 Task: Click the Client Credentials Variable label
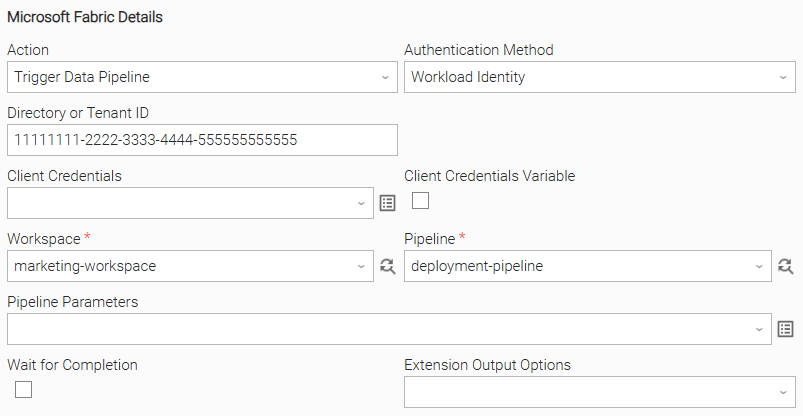490,176
